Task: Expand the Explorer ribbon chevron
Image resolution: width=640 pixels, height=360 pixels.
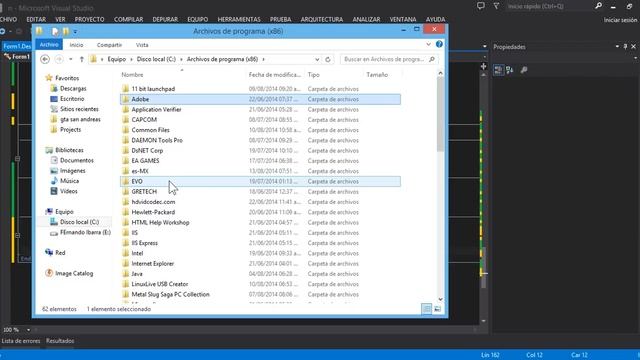Action: [x=428, y=44]
